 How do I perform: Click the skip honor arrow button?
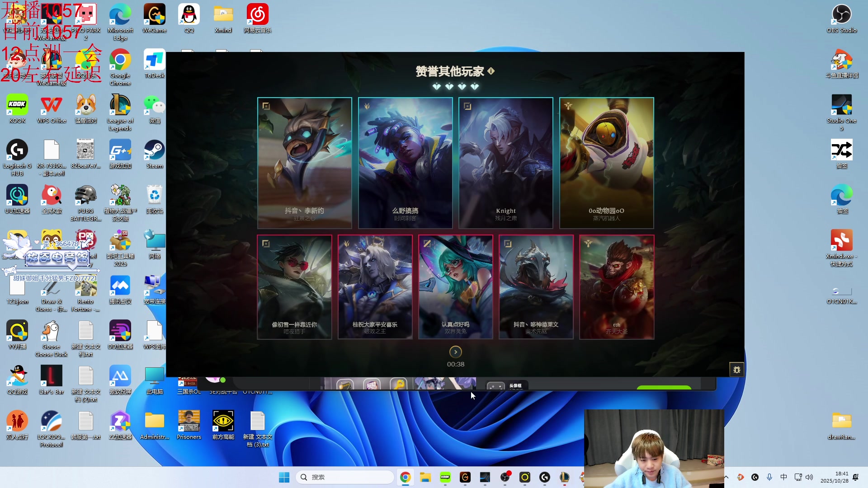455,352
